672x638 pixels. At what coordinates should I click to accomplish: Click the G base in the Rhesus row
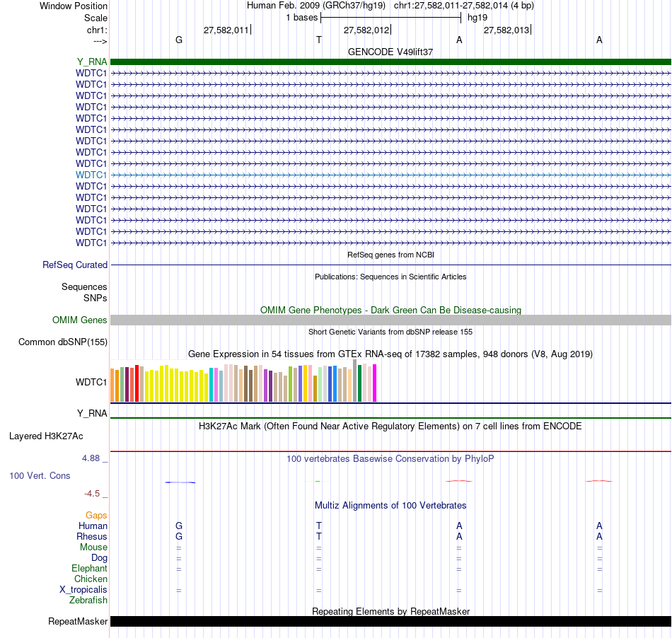pos(179,536)
